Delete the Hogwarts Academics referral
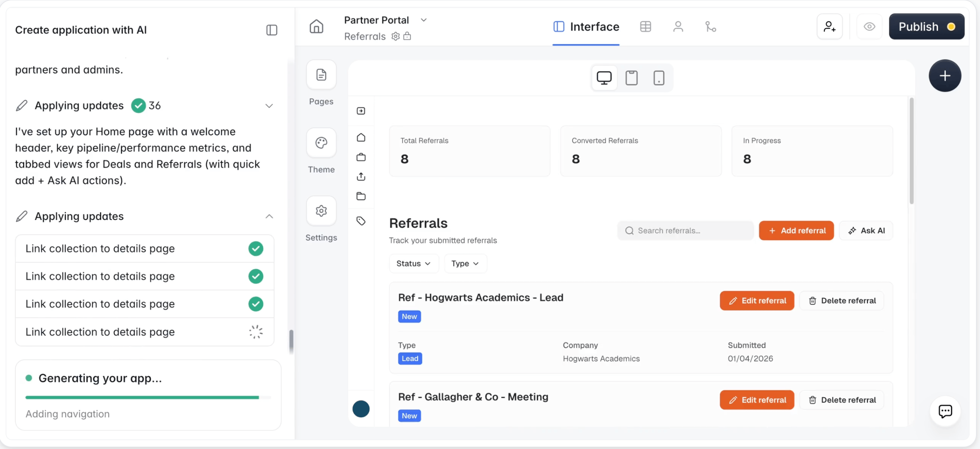Screen dimensions: 980x449 (x=842, y=301)
